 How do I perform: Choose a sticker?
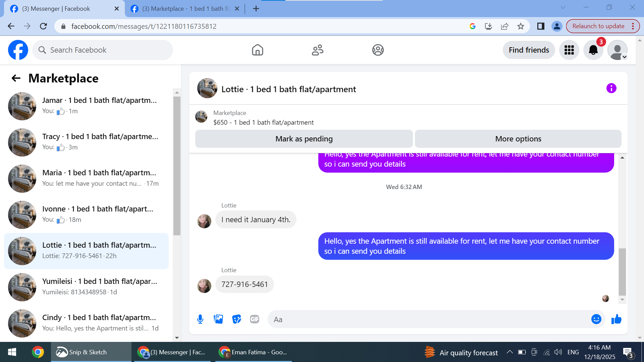[236, 319]
